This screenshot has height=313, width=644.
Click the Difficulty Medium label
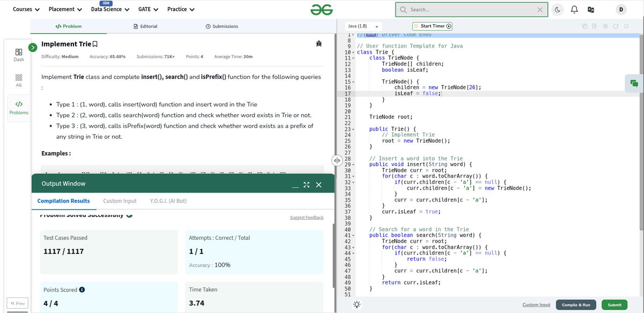click(60, 57)
